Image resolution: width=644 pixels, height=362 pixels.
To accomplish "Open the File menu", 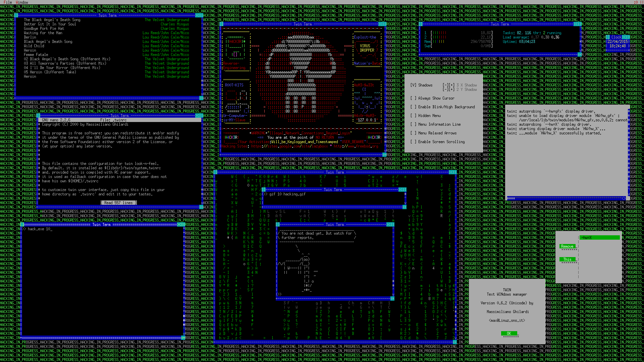I will pos(7,2).
